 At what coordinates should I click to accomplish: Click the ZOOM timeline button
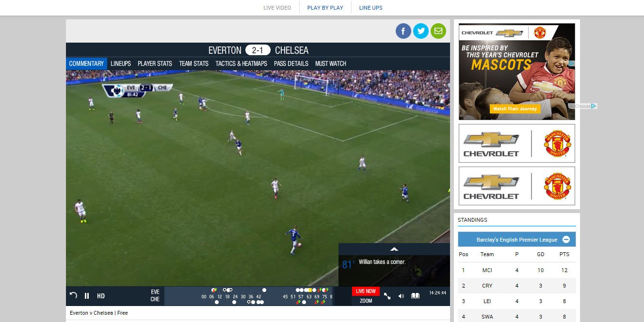(x=366, y=301)
